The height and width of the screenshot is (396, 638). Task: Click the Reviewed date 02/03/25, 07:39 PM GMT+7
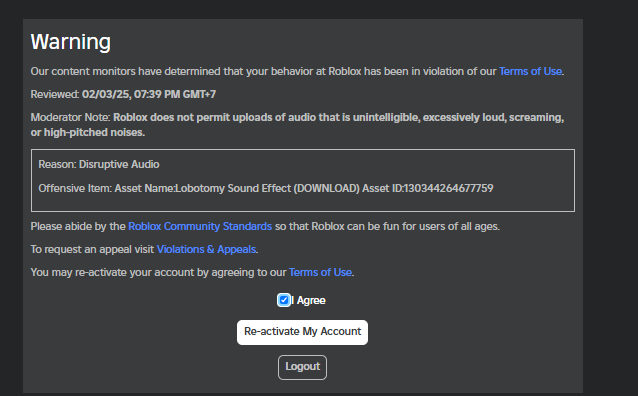(x=149, y=94)
